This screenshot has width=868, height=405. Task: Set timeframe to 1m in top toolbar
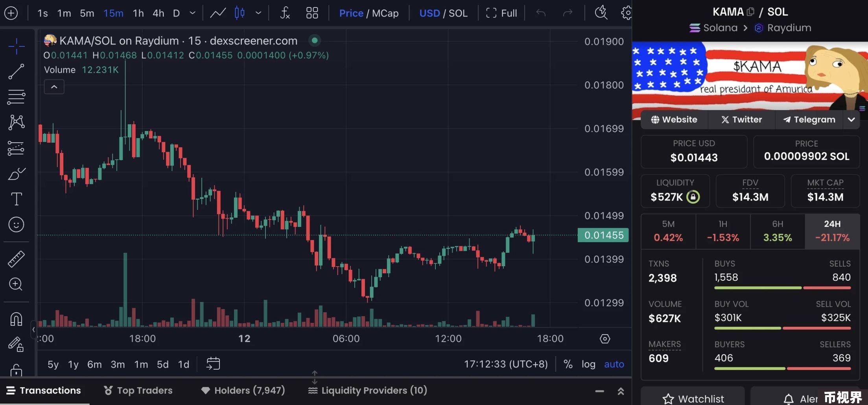coord(64,13)
